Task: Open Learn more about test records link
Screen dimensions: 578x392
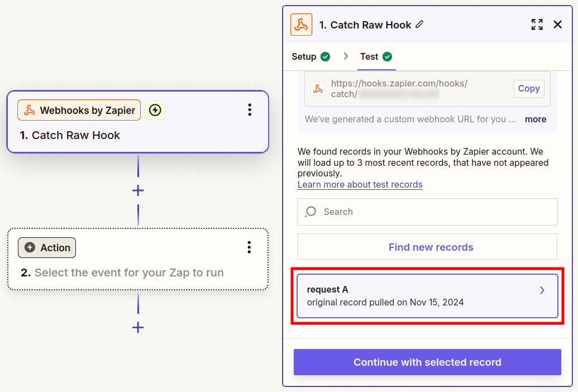Action: tap(360, 184)
